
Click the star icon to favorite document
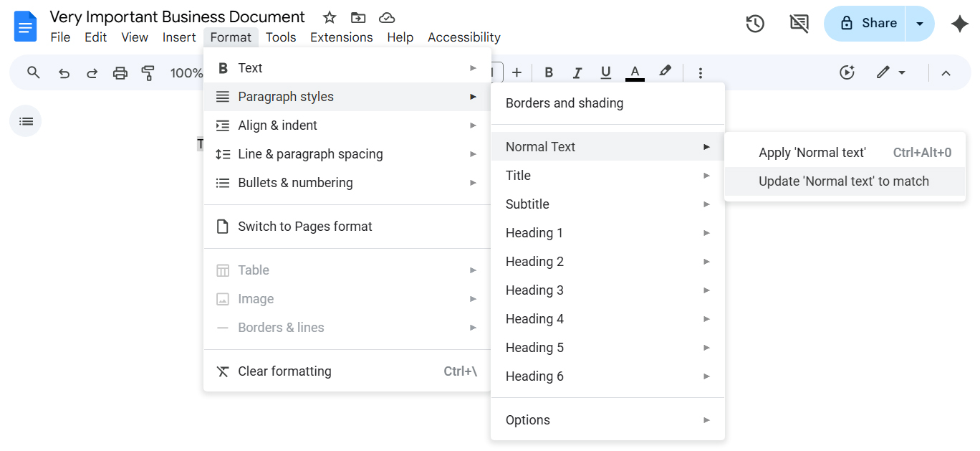tap(330, 17)
